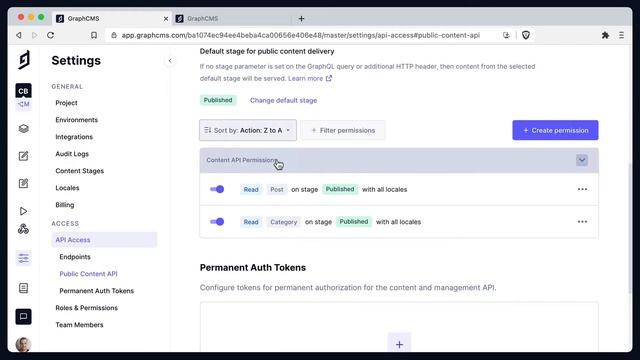
Task: Switch to the second GraphCMS tab
Action: pos(232,18)
